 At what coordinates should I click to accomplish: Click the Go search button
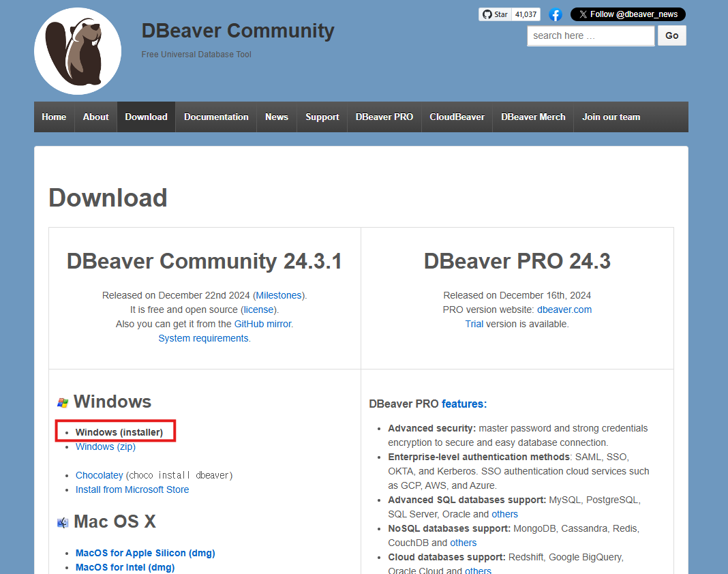(x=672, y=35)
